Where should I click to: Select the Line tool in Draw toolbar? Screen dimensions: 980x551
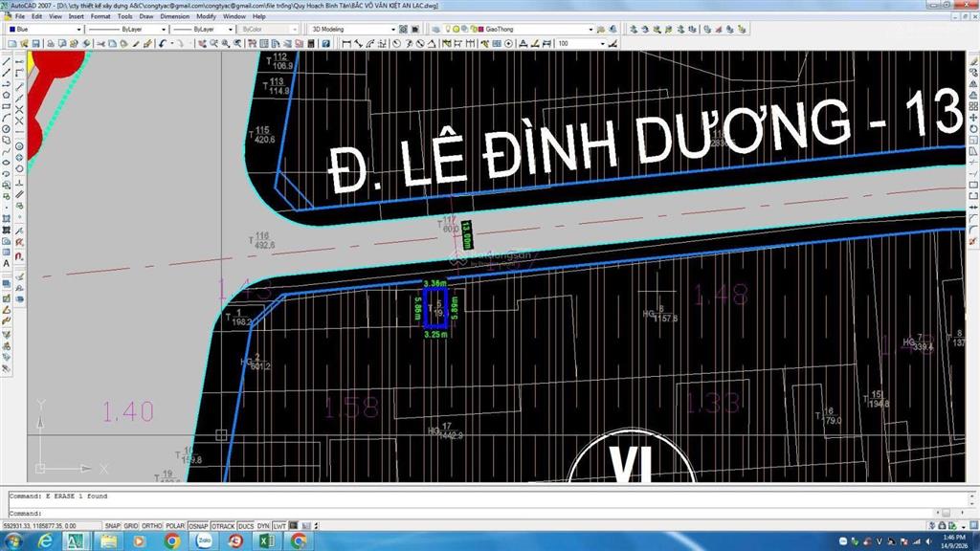[7, 60]
